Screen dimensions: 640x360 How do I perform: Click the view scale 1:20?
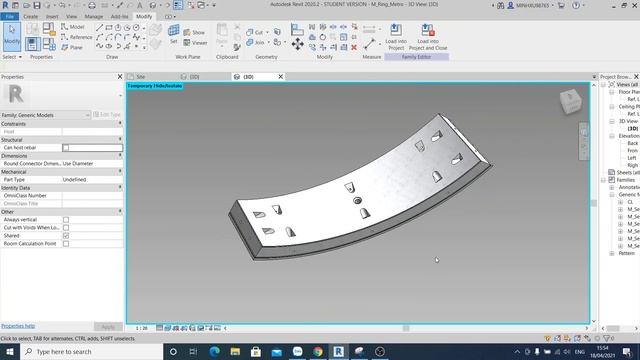[x=142, y=328]
